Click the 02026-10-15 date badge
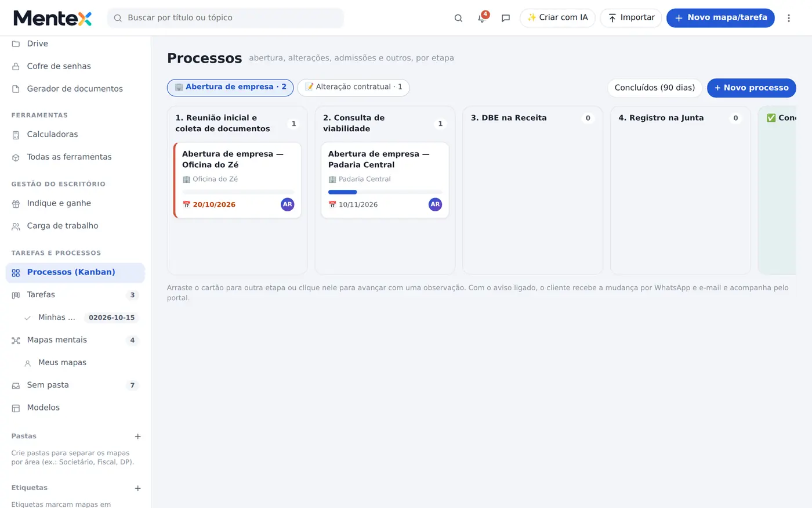Screen dimensions: 812x508 pos(111,318)
